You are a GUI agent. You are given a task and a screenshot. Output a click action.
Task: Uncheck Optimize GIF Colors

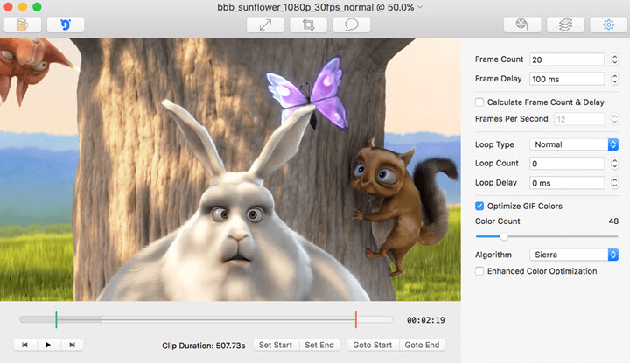pyautogui.click(x=479, y=206)
